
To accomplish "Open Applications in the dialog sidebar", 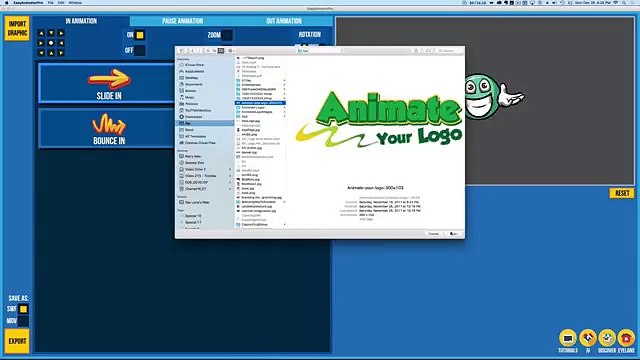I will [194, 71].
